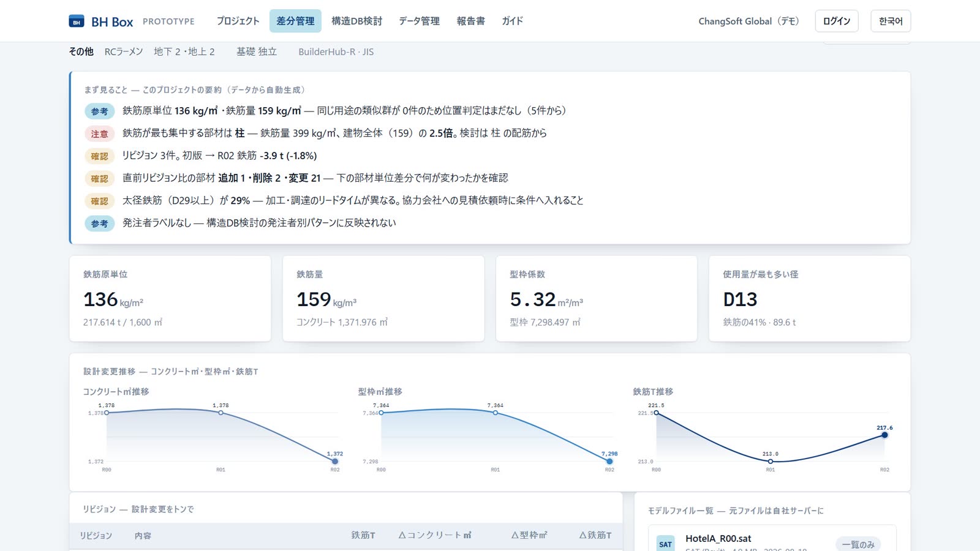Click the 参考 badge beside 鉄筋原単位 136 line

pos(99,111)
